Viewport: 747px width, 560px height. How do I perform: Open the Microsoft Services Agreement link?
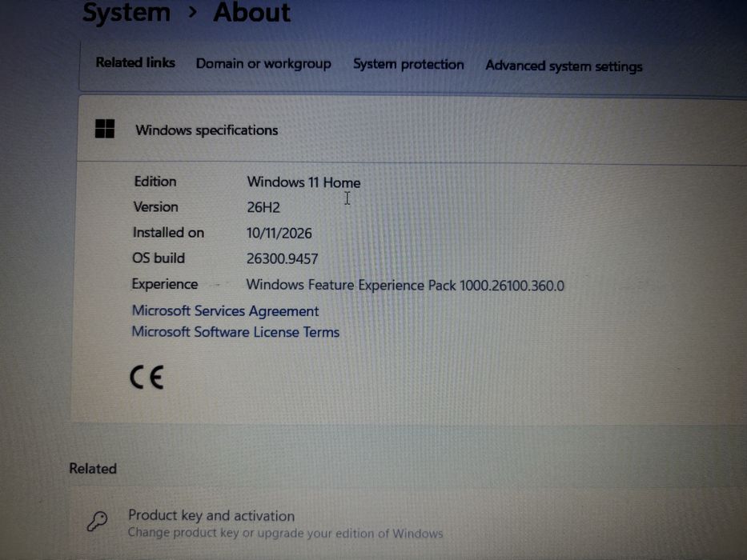225,311
